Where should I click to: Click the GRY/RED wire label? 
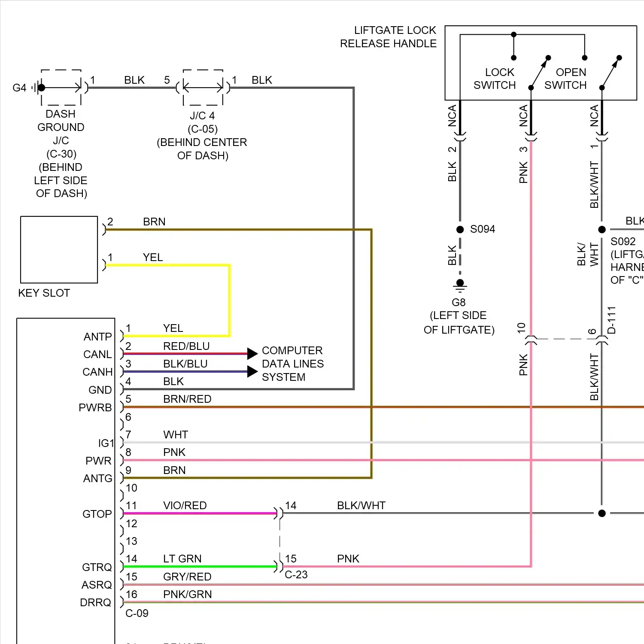click(x=187, y=577)
